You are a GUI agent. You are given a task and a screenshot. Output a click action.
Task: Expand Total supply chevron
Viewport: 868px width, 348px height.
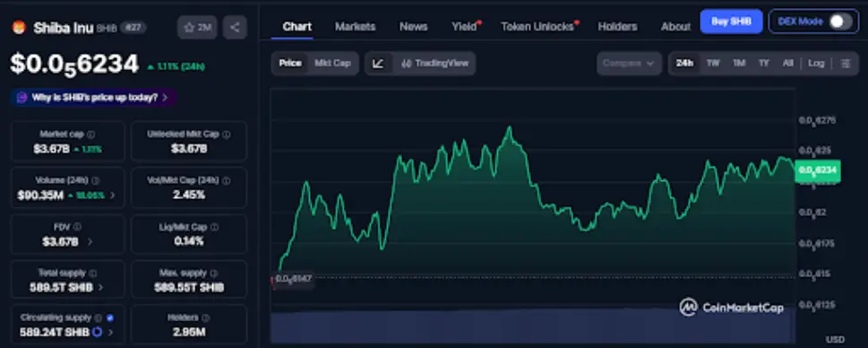tap(100, 288)
